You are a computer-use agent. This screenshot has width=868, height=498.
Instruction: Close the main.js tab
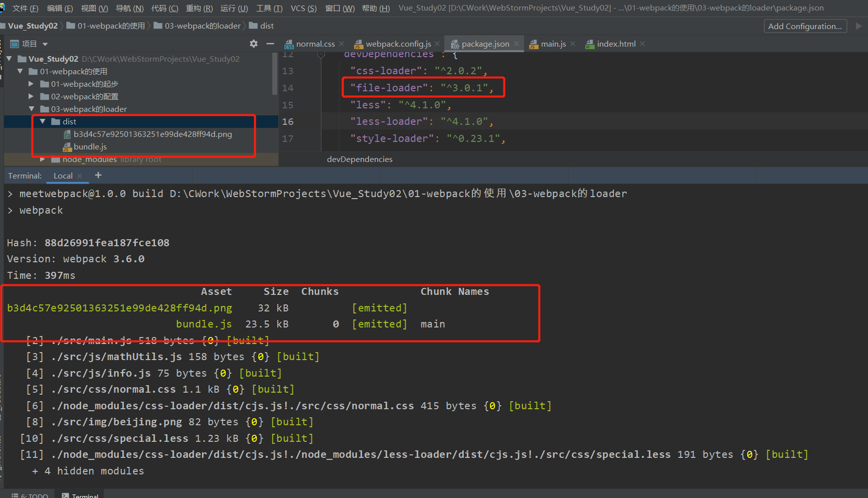pyautogui.click(x=573, y=44)
